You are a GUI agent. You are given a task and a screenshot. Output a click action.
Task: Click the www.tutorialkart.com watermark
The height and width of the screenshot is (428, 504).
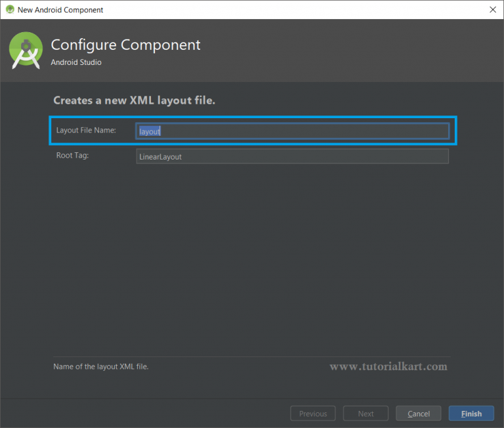tap(388, 366)
